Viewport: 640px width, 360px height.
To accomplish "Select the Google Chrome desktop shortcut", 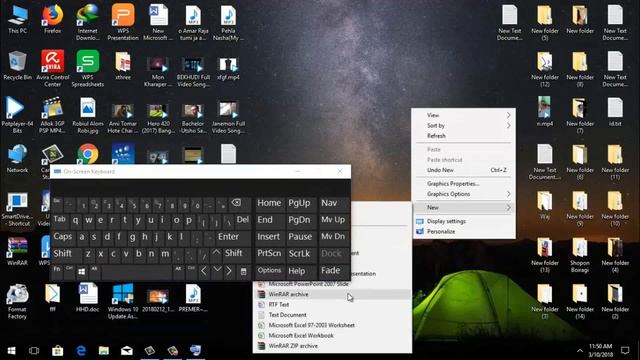I will click(87, 154).
